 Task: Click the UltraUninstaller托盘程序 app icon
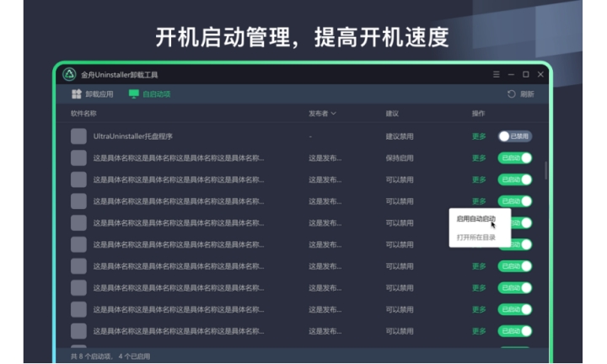tap(78, 136)
